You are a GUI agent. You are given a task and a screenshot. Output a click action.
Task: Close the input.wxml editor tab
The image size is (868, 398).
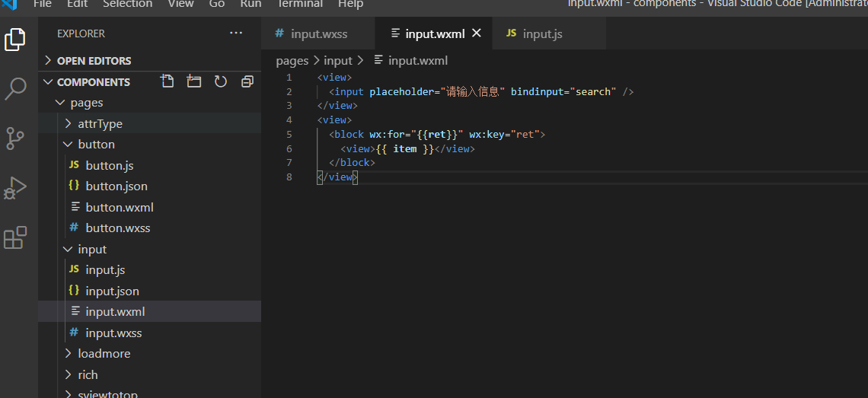pyautogui.click(x=476, y=33)
